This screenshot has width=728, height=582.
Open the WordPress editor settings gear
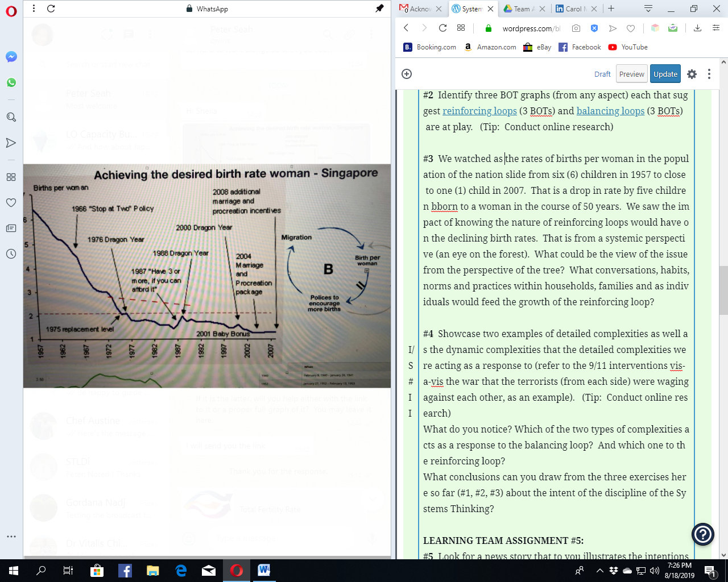(x=692, y=74)
